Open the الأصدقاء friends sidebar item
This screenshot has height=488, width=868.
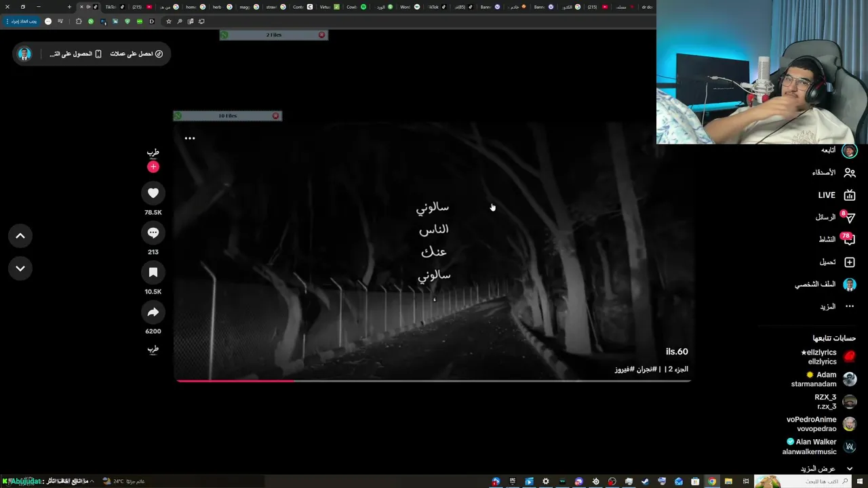(x=834, y=173)
